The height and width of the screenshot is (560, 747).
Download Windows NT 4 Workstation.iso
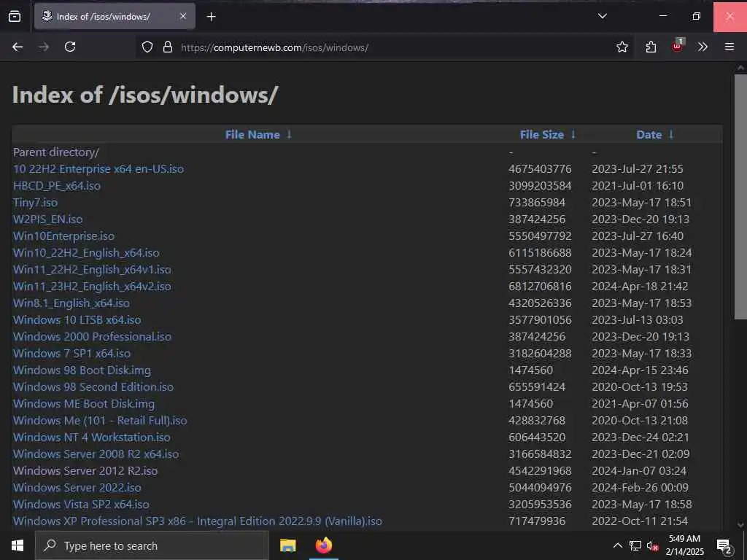91,437
